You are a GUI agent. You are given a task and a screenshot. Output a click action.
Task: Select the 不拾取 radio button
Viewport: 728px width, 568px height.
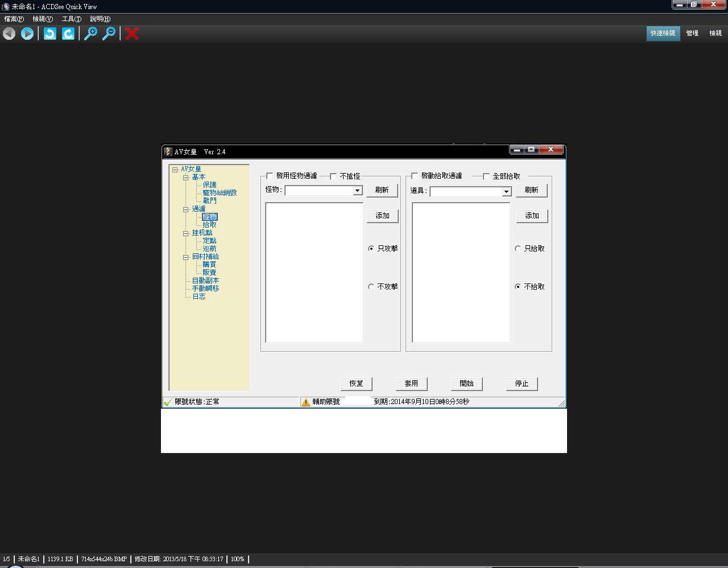click(x=518, y=286)
